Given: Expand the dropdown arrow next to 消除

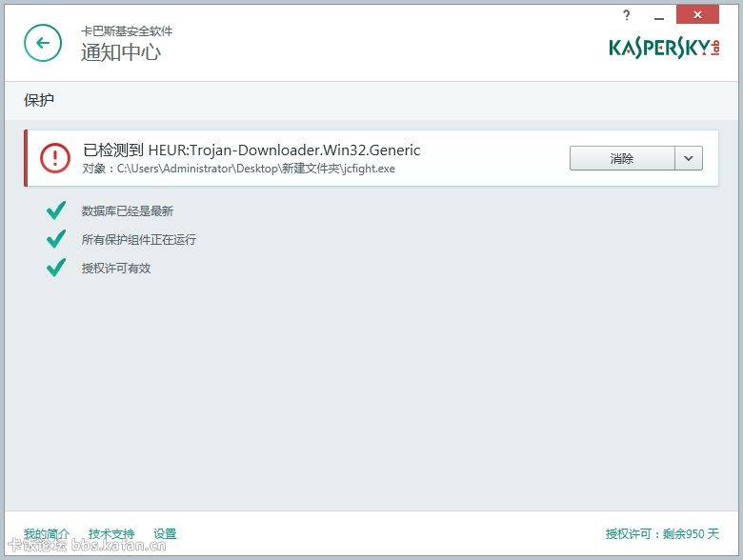Looking at the screenshot, I should (689, 158).
